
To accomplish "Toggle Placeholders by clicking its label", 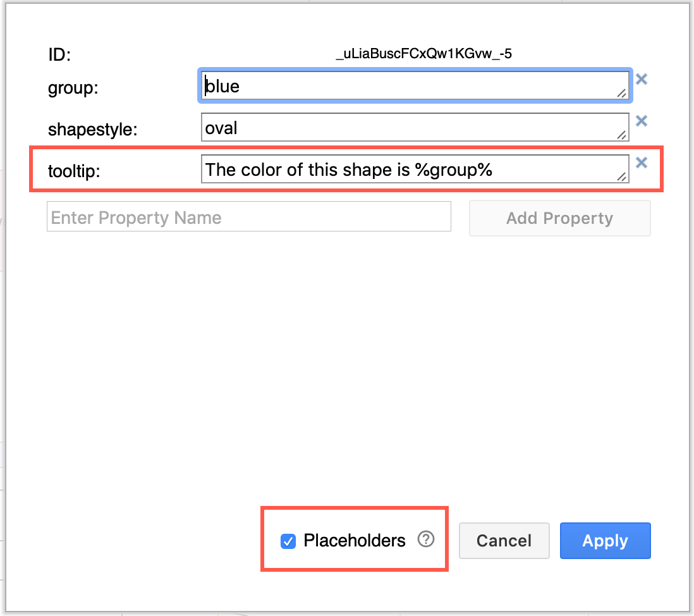I will coord(355,541).
